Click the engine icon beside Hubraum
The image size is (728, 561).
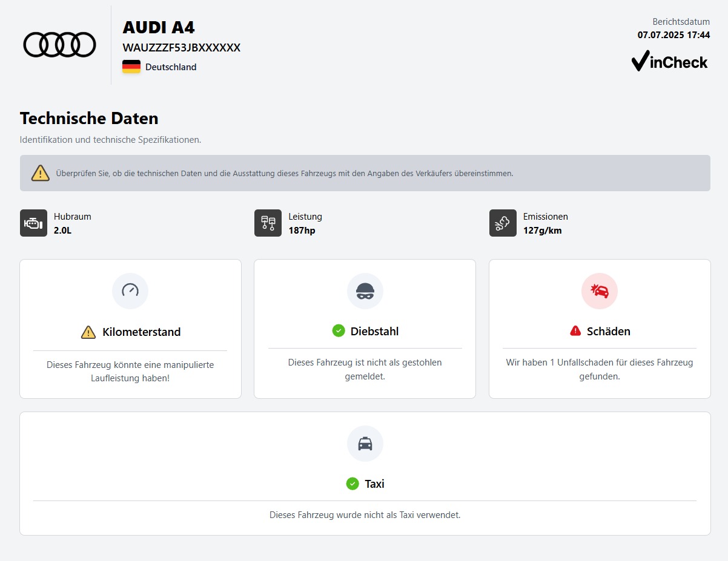point(33,223)
